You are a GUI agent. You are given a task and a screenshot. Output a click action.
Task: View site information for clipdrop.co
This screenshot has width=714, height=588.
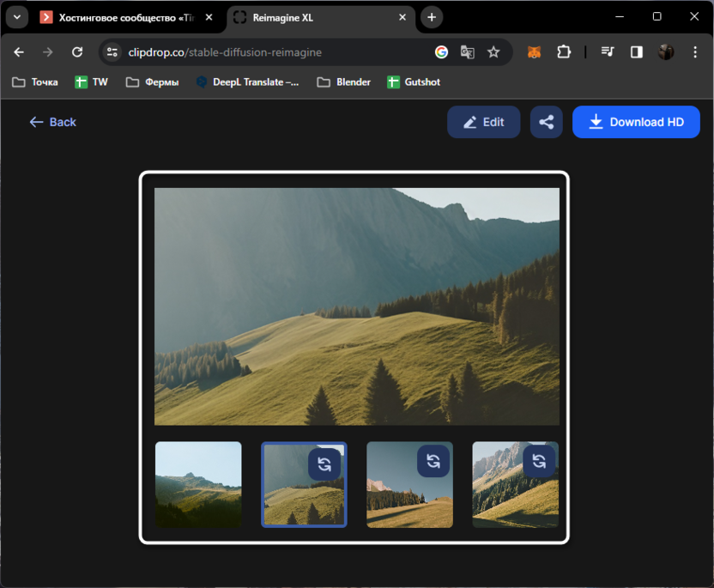click(x=112, y=52)
